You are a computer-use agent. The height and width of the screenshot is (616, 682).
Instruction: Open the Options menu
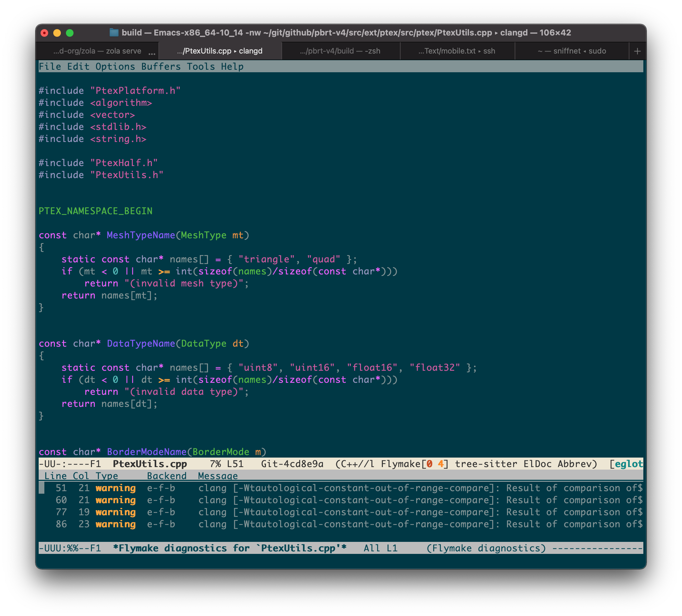coord(115,67)
